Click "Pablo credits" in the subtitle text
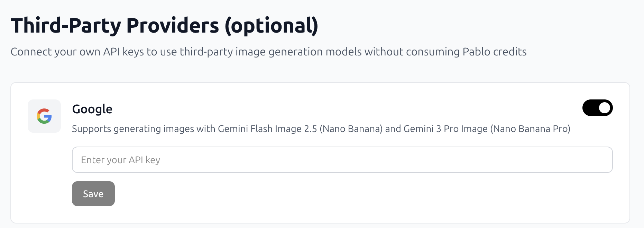This screenshot has height=228, width=644. [x=495, y=52]
